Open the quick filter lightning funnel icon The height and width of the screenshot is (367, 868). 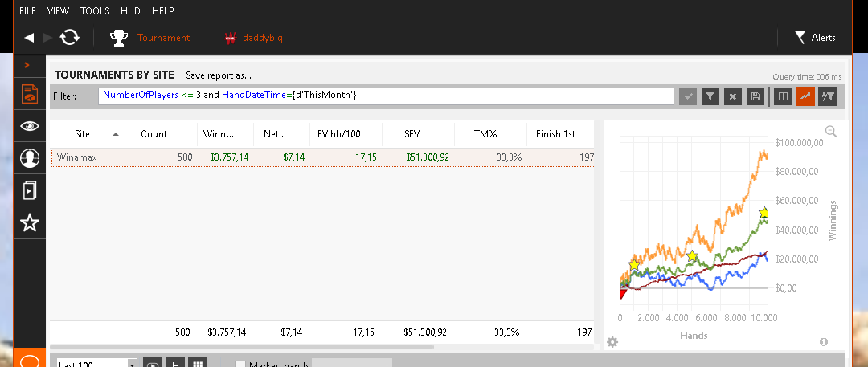(828, 96)
